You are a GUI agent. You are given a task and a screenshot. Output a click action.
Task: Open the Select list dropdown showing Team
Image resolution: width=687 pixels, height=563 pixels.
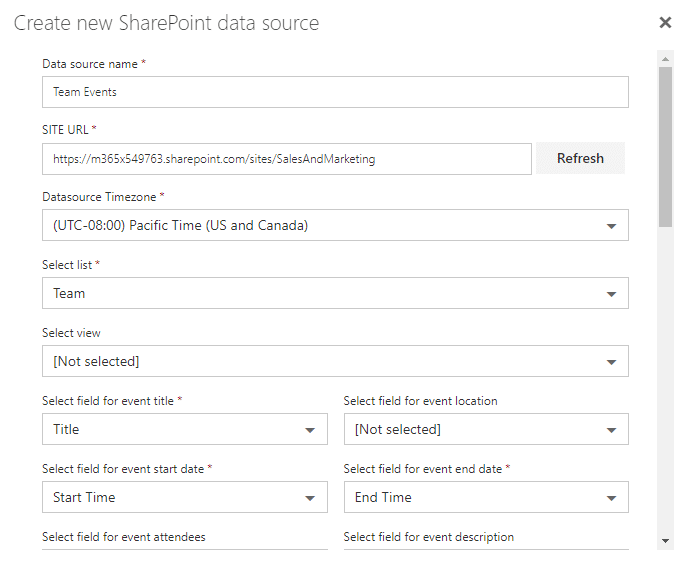click(x=335, y=293)
